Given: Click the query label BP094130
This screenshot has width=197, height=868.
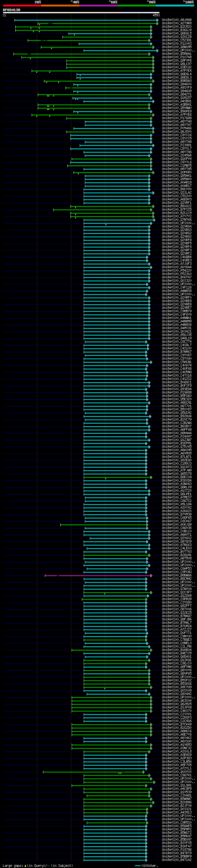Looking at the screenshot, I should point(11,10).
